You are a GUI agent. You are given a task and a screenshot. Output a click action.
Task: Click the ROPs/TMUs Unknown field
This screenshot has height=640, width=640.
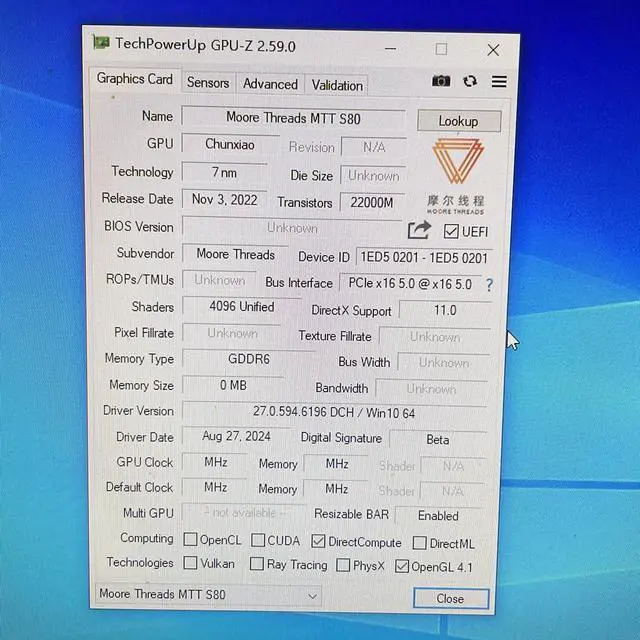pos(219,280)
